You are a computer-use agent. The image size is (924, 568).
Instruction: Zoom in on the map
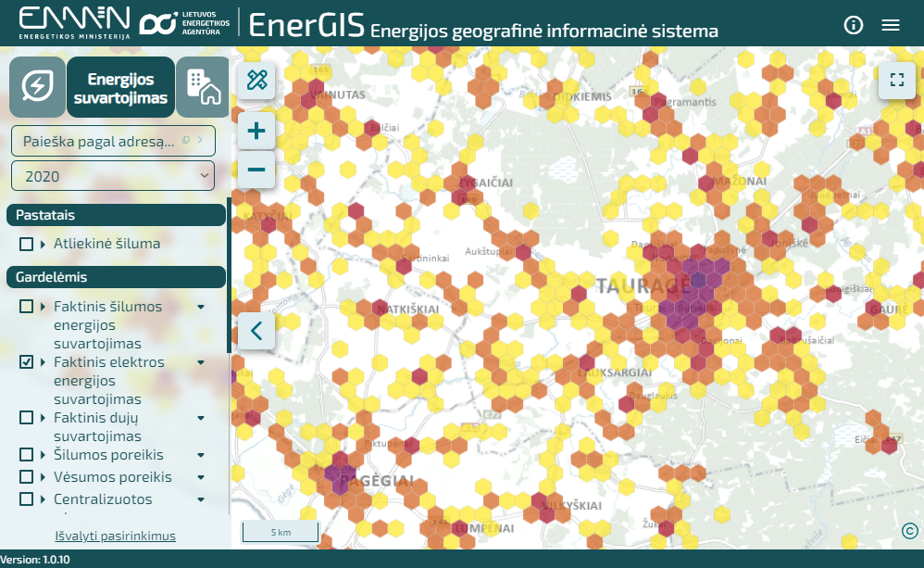(x=256, y=131)
